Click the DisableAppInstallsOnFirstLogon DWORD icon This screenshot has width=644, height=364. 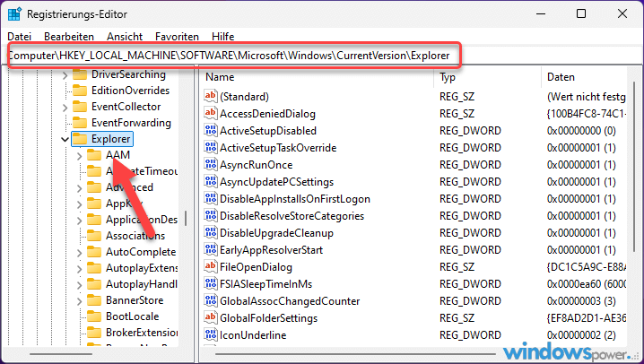point(210,199)
